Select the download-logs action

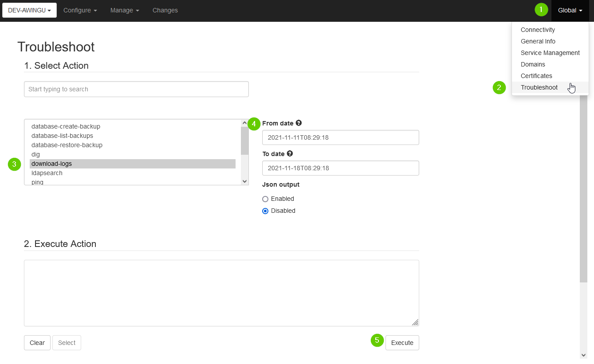133,164
